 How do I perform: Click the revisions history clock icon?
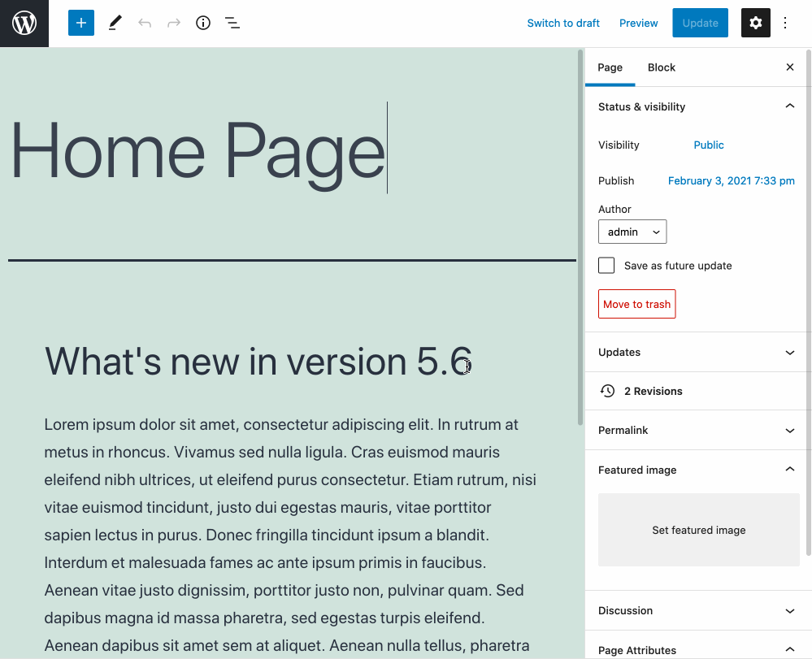coord(607,391)
